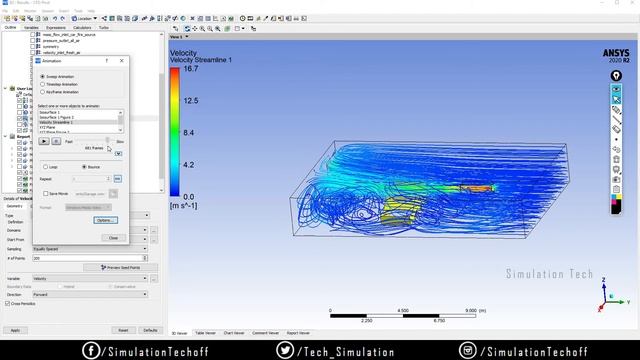Play the sweep animation
This screenshot has width=640, height=360.
44,141
